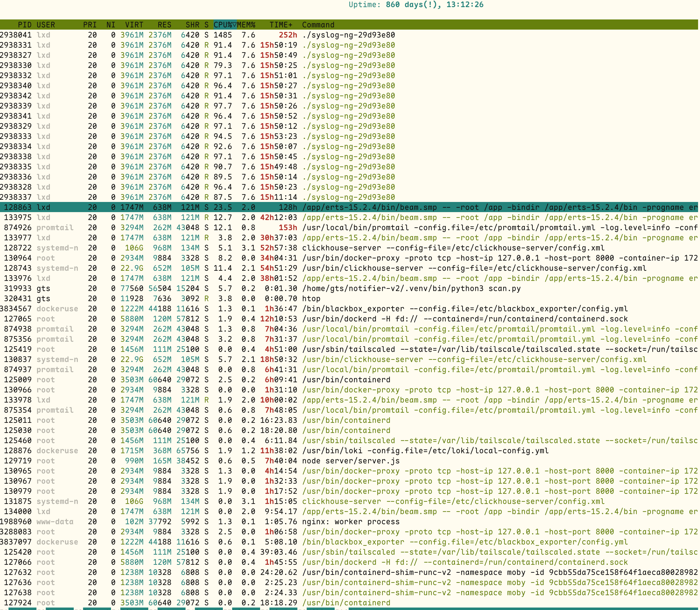Sort processes by the PID column header

[24, 25]
